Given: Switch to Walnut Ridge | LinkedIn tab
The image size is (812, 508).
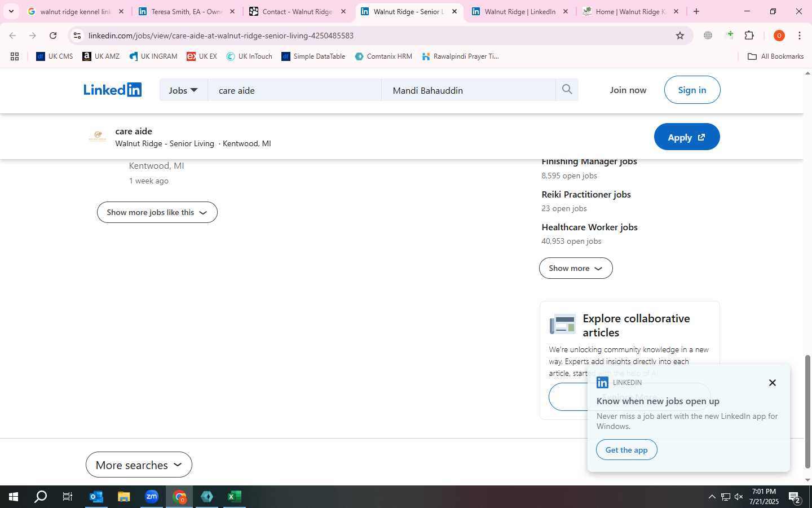Looking at the screenshot, I should tap(520, 11).
